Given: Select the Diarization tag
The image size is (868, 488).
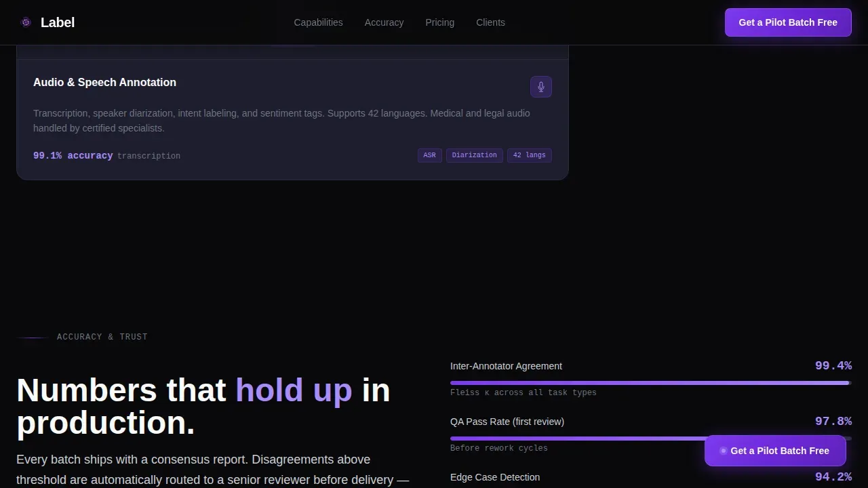Looking at the screenshot, I should (x=475, y=155).
